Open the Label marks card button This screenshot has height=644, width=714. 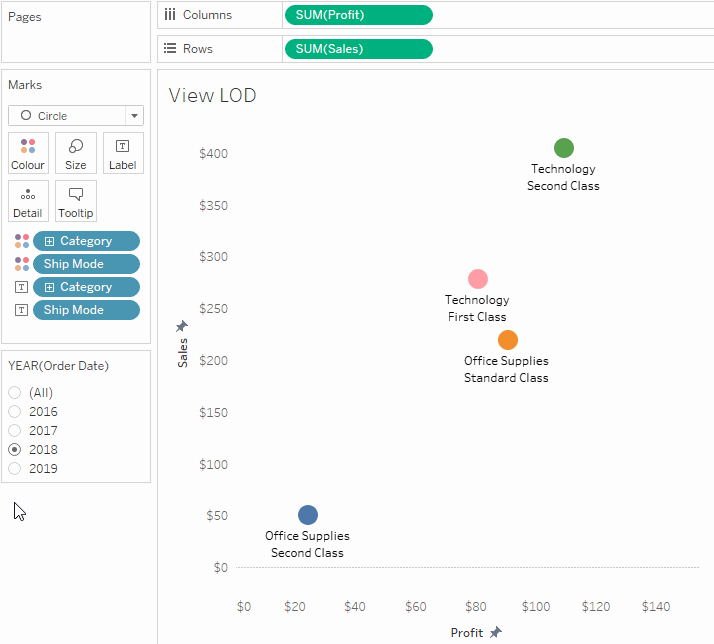pos(123,153)
